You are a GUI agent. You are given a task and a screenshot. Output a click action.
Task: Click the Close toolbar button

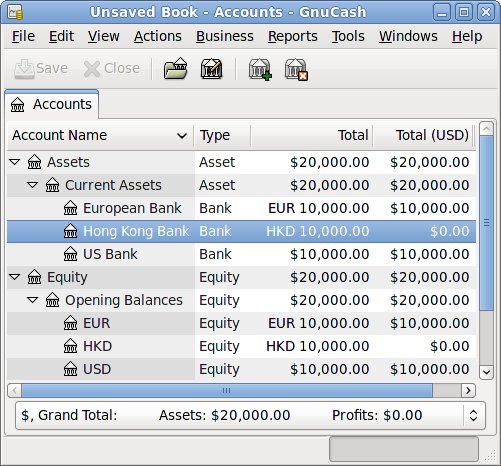coord(112,68)
